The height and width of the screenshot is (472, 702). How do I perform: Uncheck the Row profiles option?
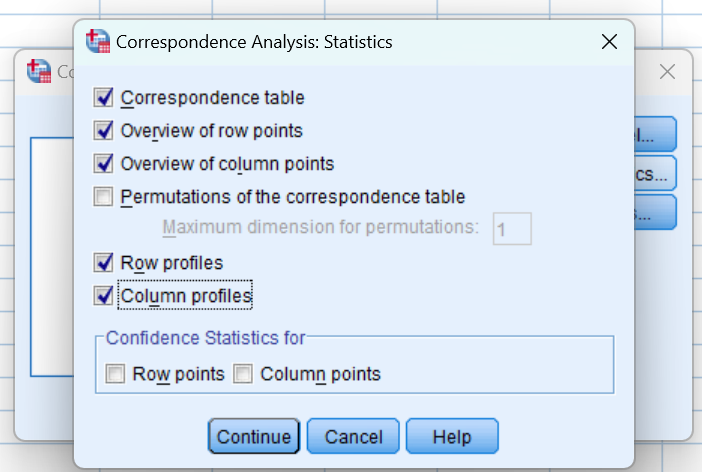tap(103, 263)
